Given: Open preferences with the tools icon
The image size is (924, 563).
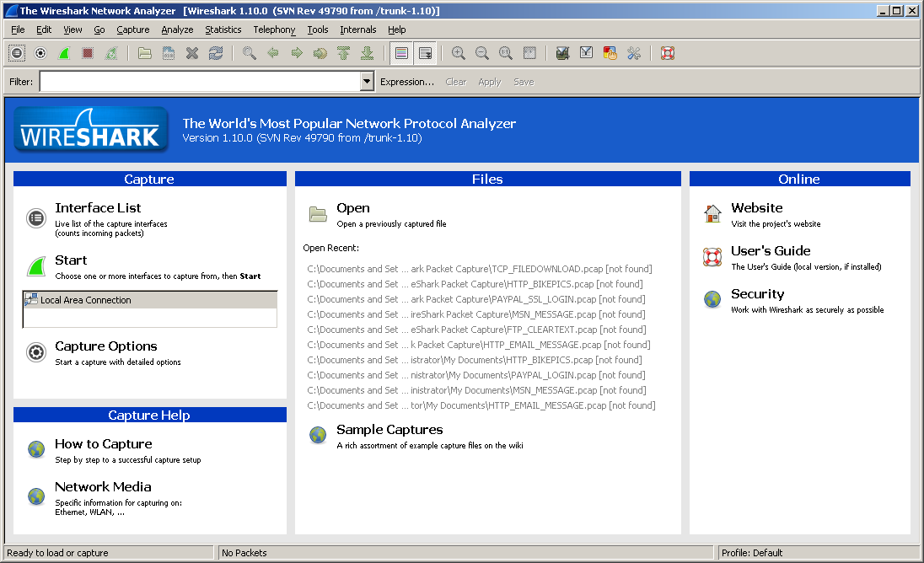Looking at the screenshot, I should tap(633, 54).
